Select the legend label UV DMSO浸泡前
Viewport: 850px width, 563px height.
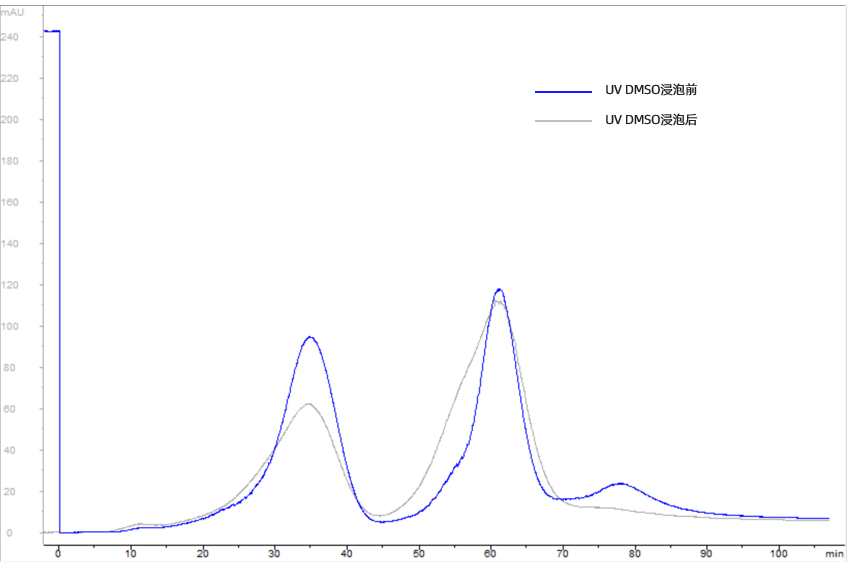pos(651,91)
